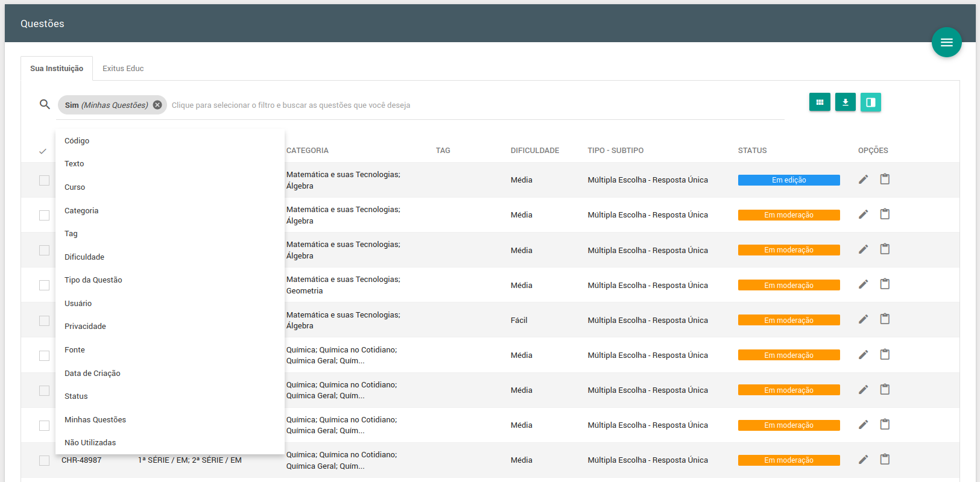This screenshot has width=980, height=482.
Task: Click the 'Fácil' difficulty cell
Action: point(519,321)
